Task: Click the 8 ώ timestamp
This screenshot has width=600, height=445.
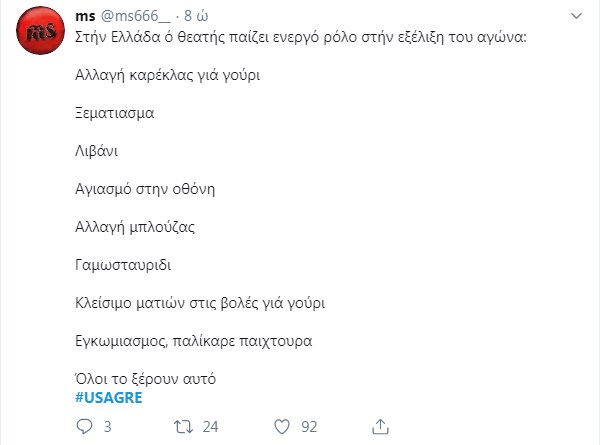Action: coord(196,16)
